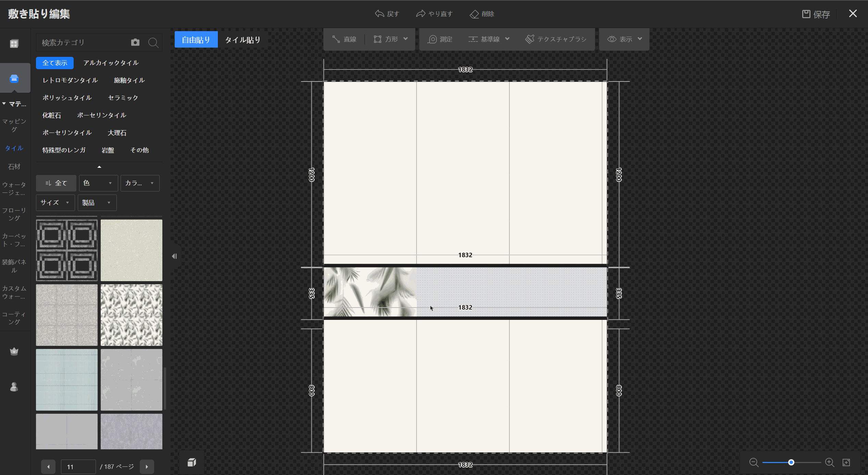This screenshot has height=475, width=868.
Task: Select the rectangle (方形) tool
Action: [x=386, y=39]
